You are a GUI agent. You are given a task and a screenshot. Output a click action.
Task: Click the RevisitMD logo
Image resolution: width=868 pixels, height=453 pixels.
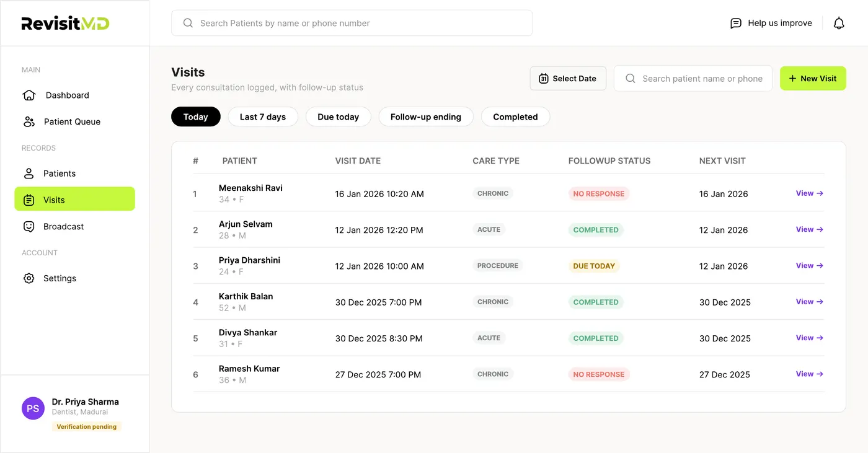tap(65, 24)
